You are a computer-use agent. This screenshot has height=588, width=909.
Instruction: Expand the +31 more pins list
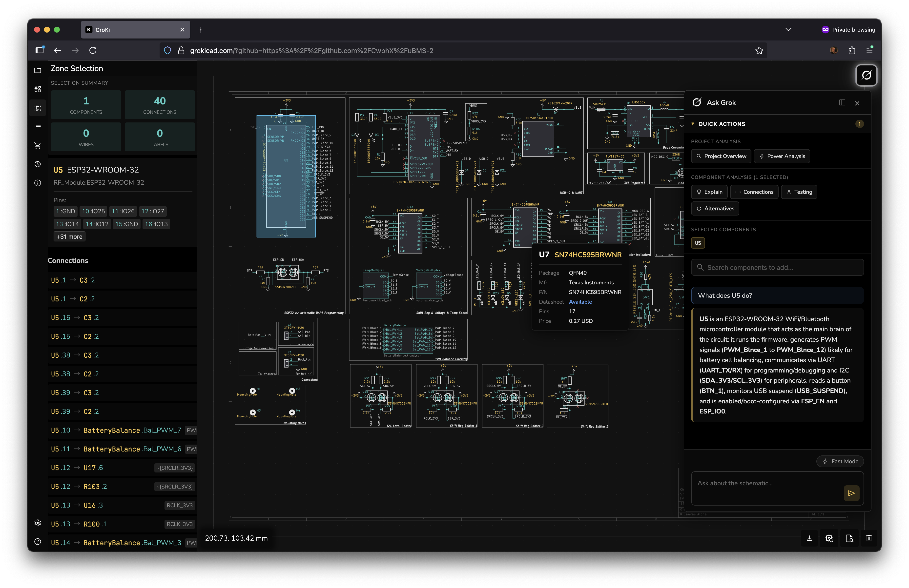[69, 236]
